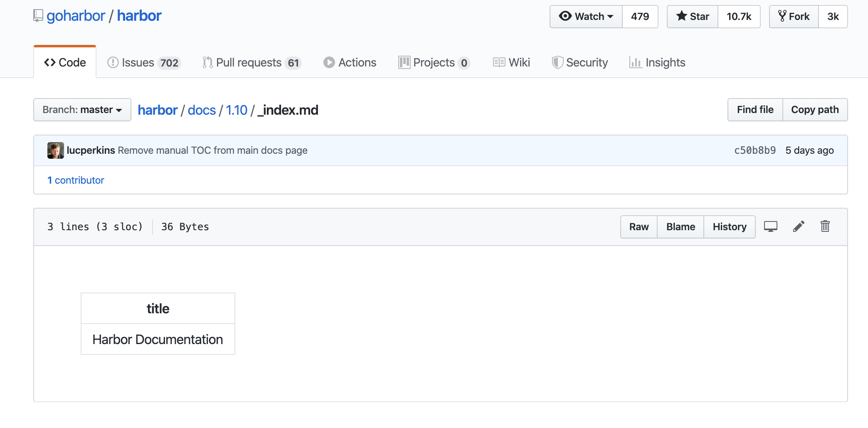Click the Security shield icon
This screenshot has height=428, width=868.
(557, 62)
